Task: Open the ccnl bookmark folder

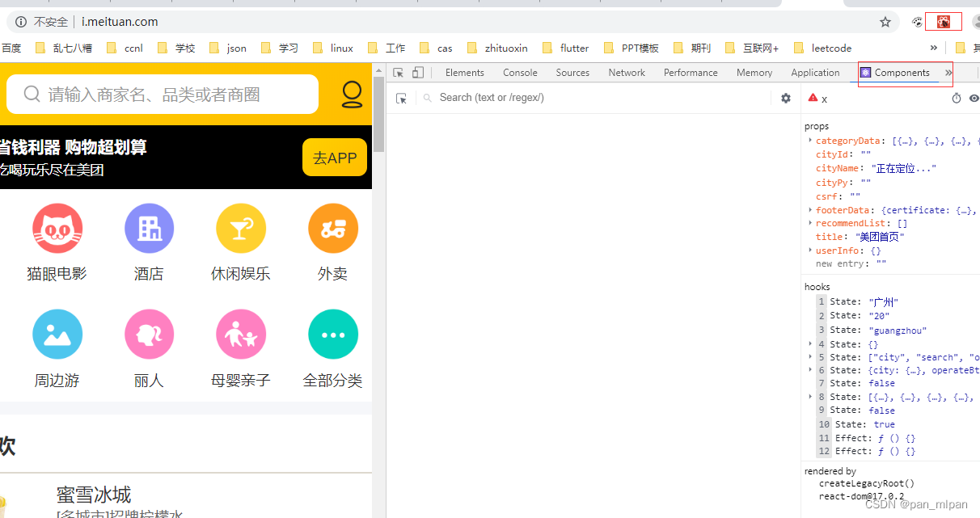Action: click(125, 48)
